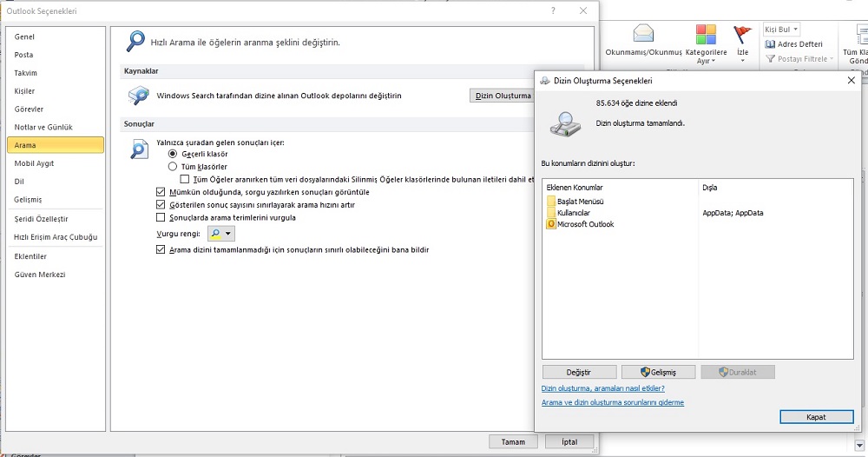The width and height of the screenshot is (868, 457).
Task: Select the Tüm klasörler radio button
Action: tap(173, 166)
